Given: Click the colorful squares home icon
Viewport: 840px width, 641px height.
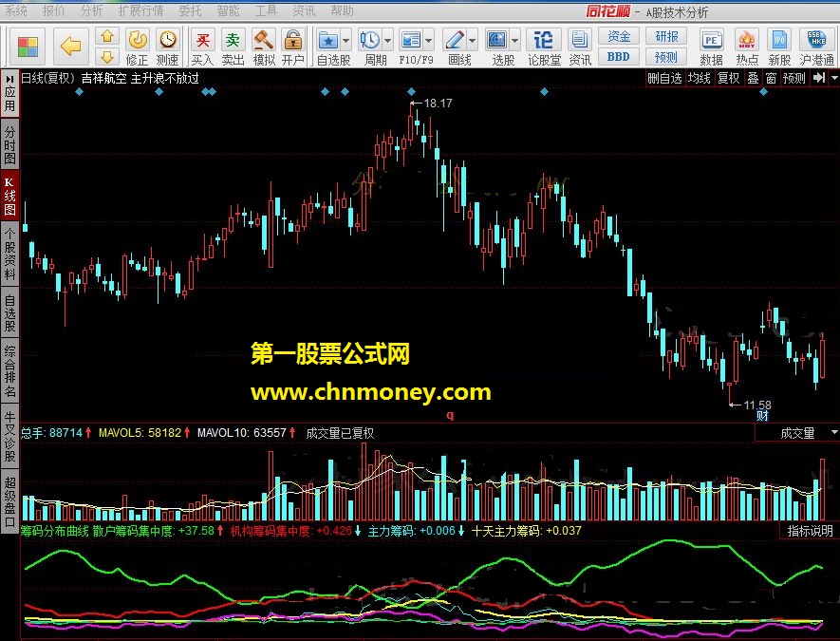Looking at the screenshot, I should point(28,47).
